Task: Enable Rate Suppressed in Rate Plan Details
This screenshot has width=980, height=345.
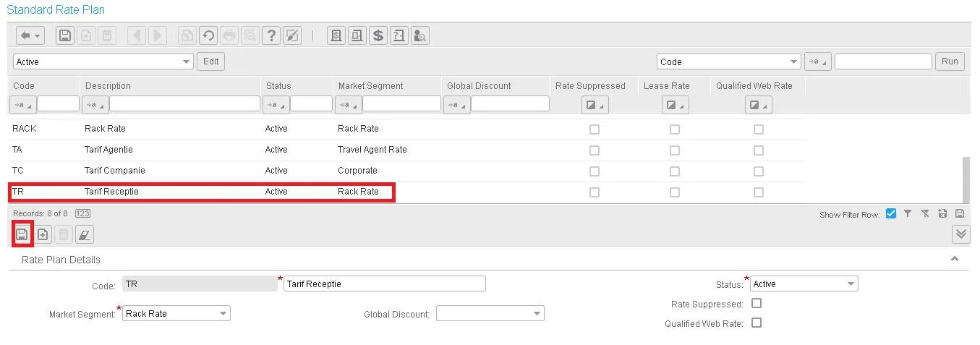Action: tap(757, 304)
